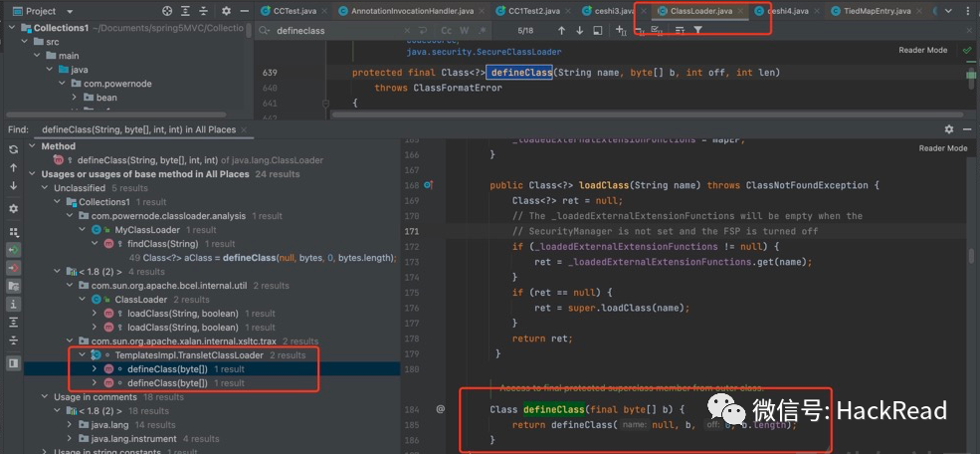This screenshot has width=980, height=454.
Task: Click the info icon in Find sidebar
Action: click(x=13, y=304)
